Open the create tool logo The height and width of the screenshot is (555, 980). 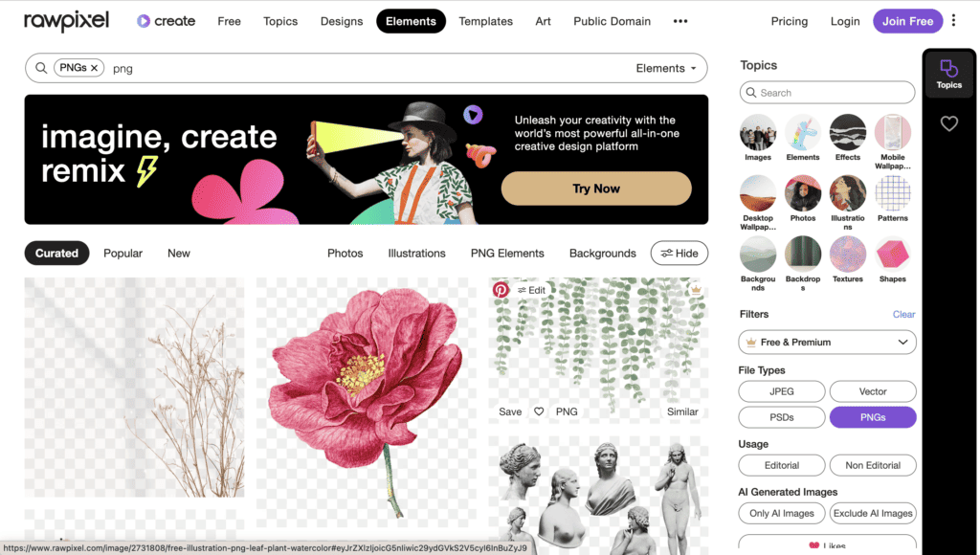pyautogui.click(x=167, y=21)
